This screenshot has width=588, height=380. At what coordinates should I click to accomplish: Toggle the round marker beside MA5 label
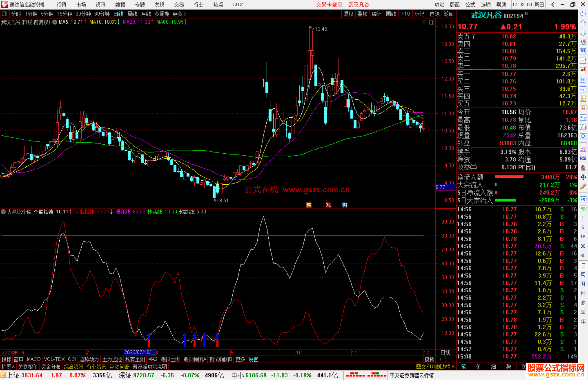[x=55, y=22]
